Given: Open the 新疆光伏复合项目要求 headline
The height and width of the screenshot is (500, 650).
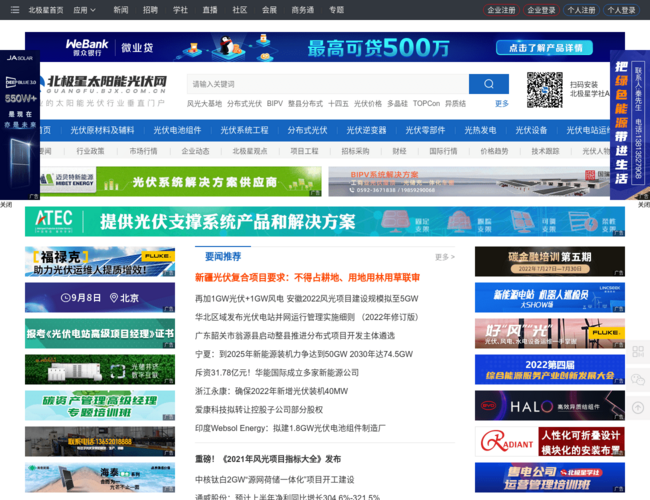Looking at the screenshot, I should [x=307, y=277].
